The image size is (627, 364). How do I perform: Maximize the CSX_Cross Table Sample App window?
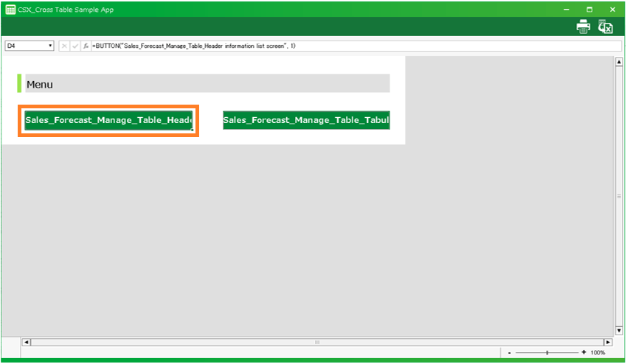(589, 9)
